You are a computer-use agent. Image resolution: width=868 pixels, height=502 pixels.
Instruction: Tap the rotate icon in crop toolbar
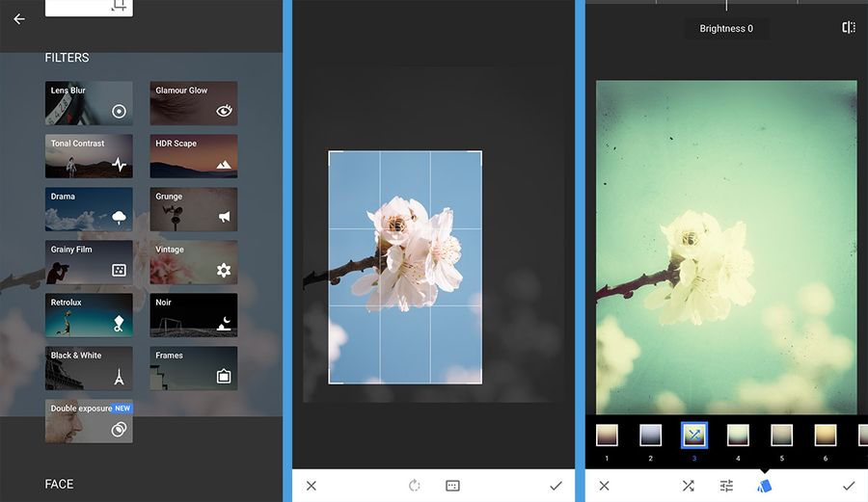[x=415, y=486]
